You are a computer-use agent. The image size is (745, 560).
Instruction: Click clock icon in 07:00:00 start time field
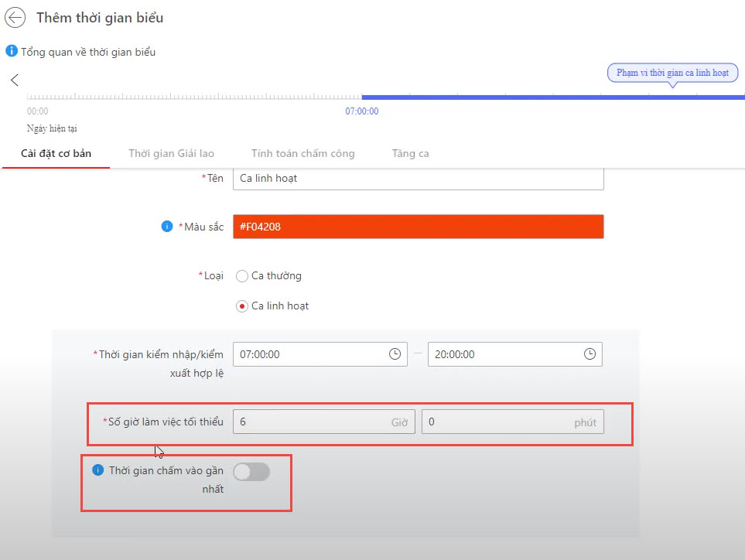click(x=395, y=354)
